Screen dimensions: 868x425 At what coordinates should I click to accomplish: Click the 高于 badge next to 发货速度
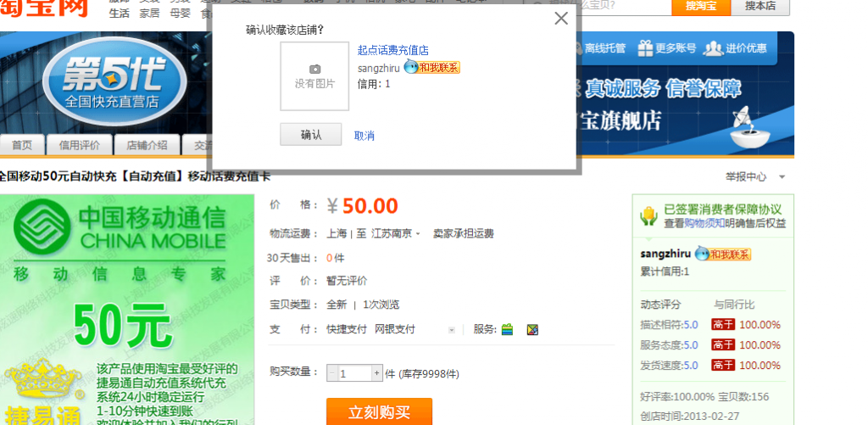[723, 366]
